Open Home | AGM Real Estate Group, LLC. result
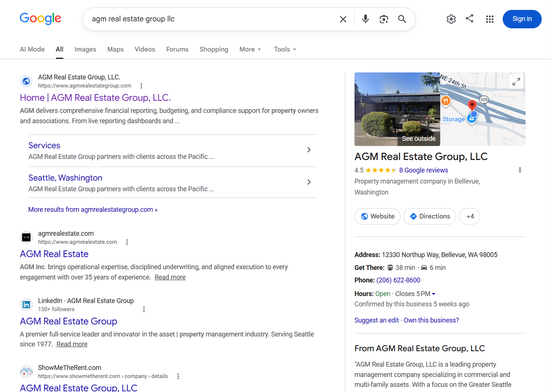 tap(95, 98)
